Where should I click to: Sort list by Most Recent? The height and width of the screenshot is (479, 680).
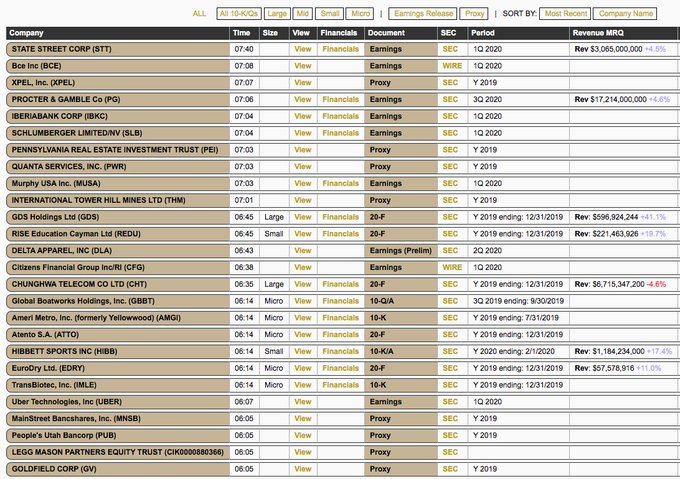click(566, 14)
